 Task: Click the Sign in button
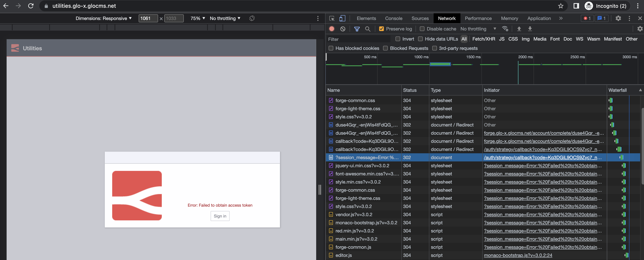point(220,216)
